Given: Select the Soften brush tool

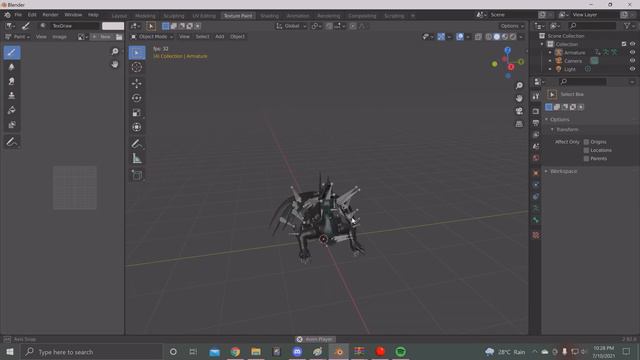Looking at the screenshot, I should click(12, 67).
